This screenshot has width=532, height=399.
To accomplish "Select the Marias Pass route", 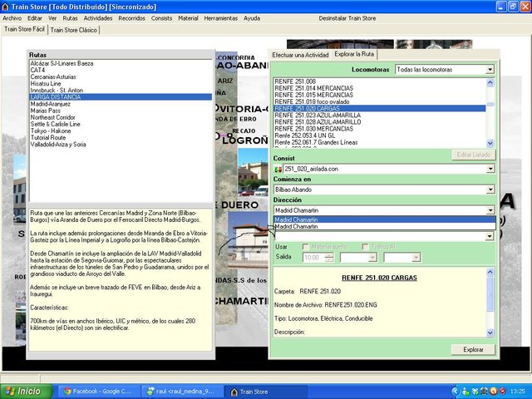I will point(47,109).
